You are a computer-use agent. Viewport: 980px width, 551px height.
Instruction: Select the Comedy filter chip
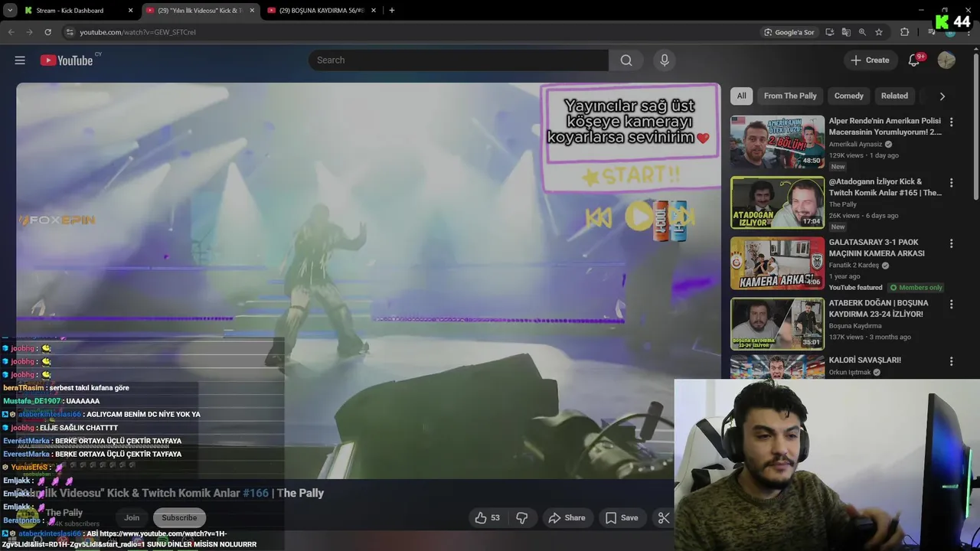click(848, 96)
